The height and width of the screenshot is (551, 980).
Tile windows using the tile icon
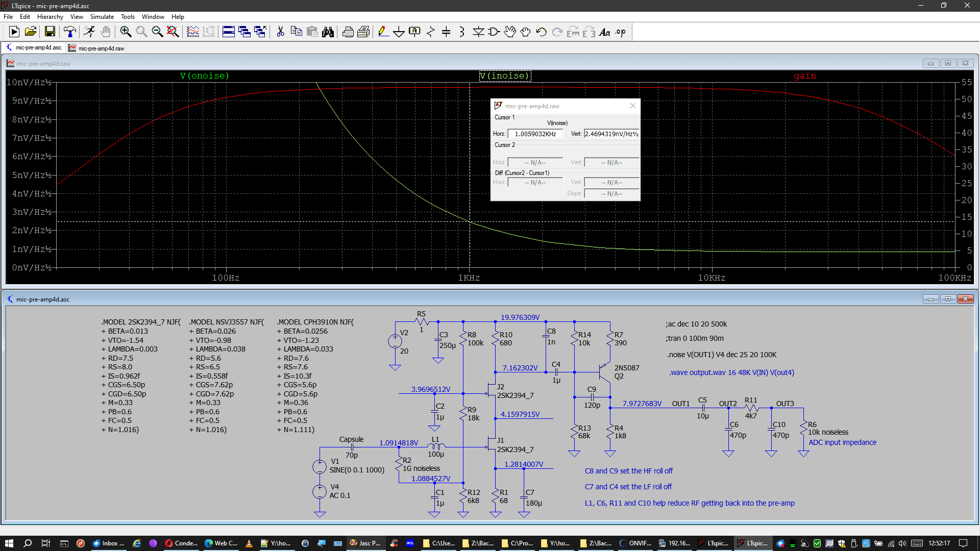(x=229, y=32)
